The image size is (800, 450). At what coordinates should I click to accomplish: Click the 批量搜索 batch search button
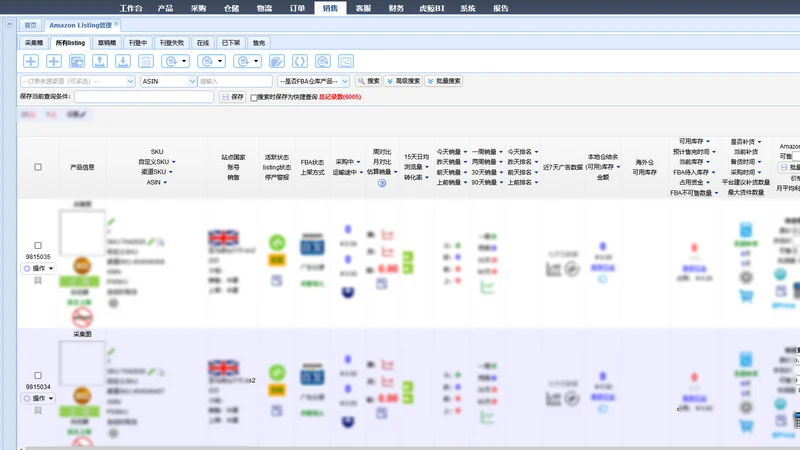444,81
